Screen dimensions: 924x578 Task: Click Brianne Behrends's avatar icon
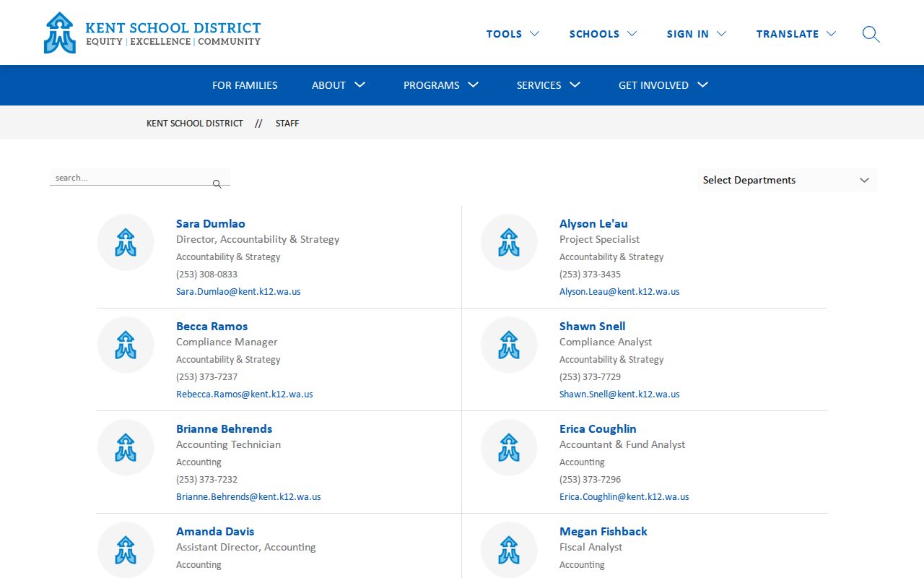(126, 448)
